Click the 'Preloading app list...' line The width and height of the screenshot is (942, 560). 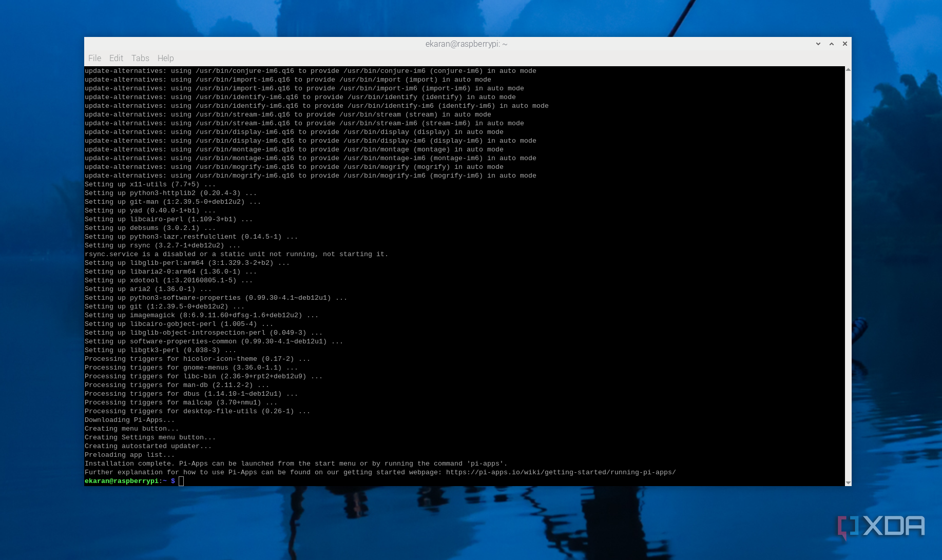coord(130,455)
